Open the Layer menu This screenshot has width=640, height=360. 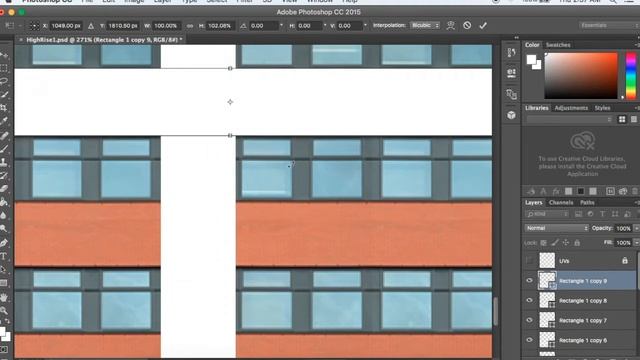(162, 1)
